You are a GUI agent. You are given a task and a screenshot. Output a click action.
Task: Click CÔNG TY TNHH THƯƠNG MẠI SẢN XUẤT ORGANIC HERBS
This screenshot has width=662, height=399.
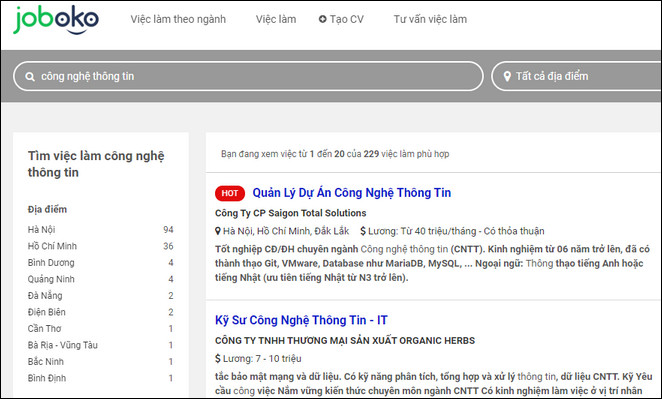[x=345, y=341]
